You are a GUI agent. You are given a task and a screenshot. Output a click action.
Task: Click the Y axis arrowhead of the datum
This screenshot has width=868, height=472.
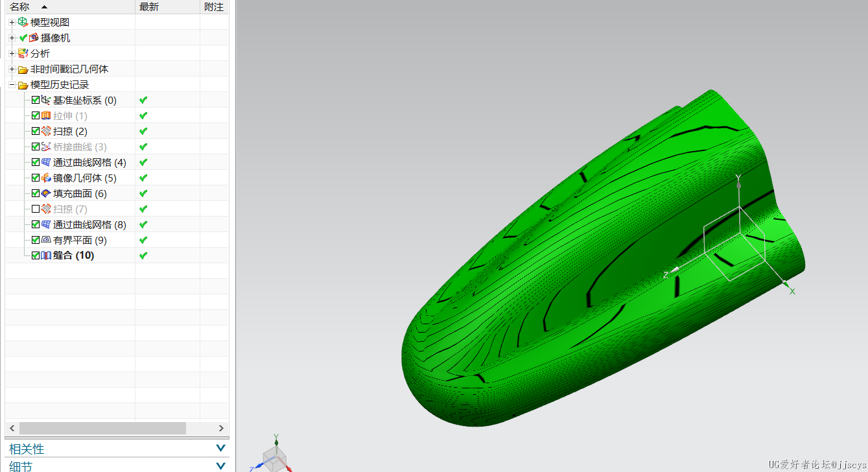point(738,184)
